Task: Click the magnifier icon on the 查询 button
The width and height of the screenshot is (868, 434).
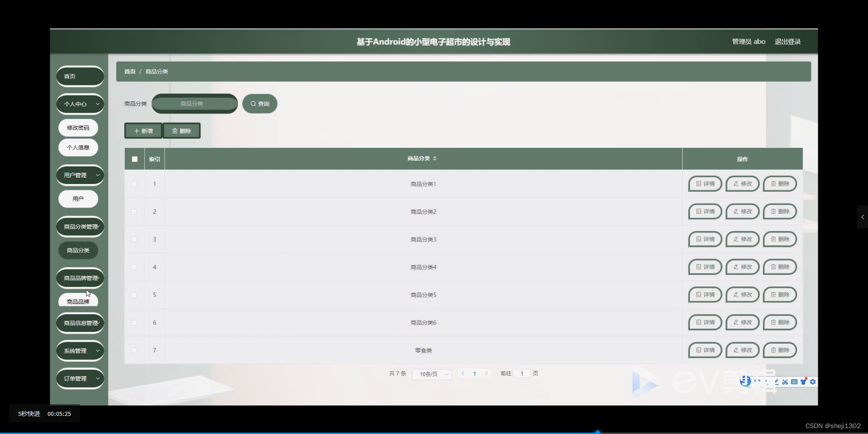Action: click(253, 104)
